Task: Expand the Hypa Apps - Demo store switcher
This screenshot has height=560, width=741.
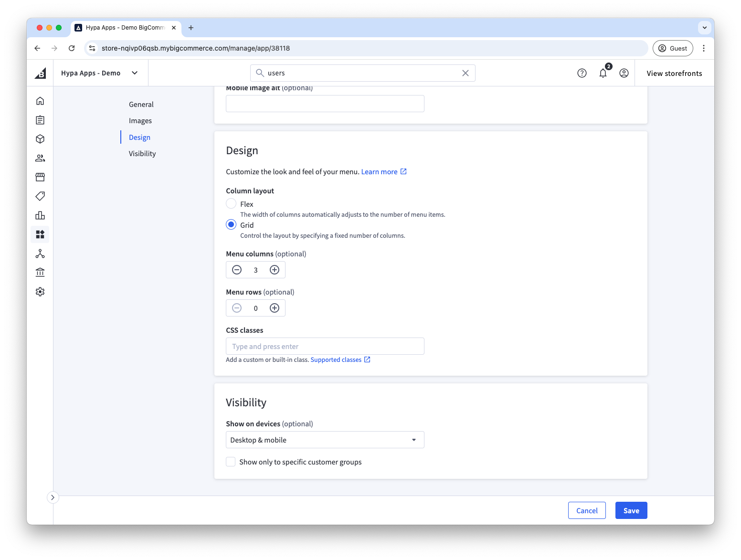Action: (x=100, y=73)
